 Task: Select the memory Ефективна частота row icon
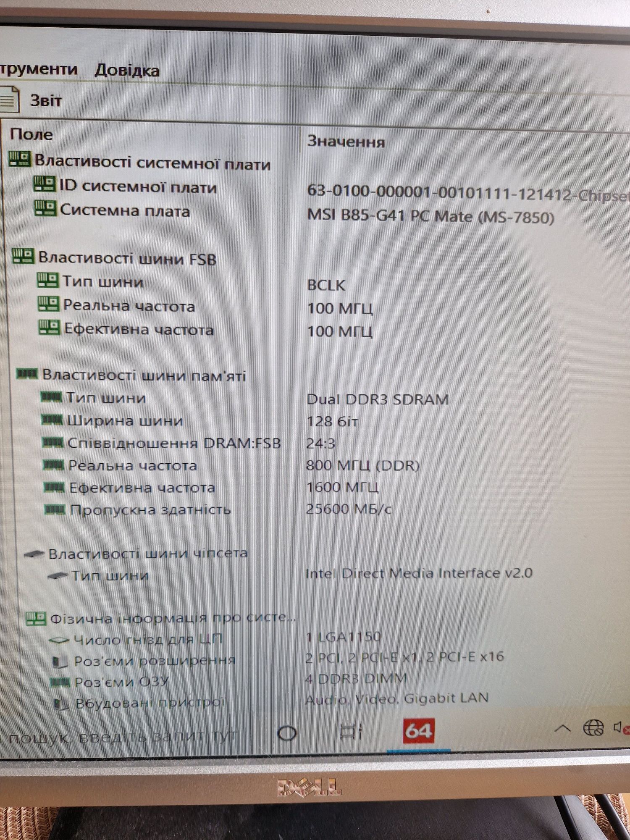coord(55,487)
